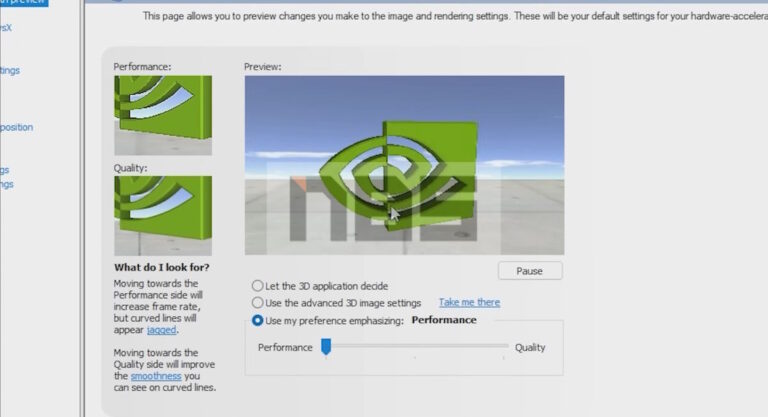Screen dimensions: 768x417
Task: Open the sidebar item ending in 'sX'
Action: coord(8,27)
